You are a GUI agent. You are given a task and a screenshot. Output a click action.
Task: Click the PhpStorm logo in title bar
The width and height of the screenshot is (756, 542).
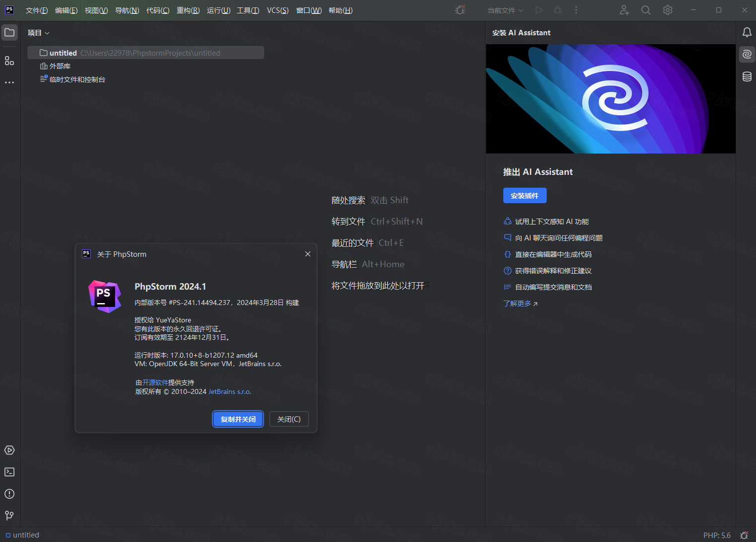pyautogui.click(x=9, y=10)
